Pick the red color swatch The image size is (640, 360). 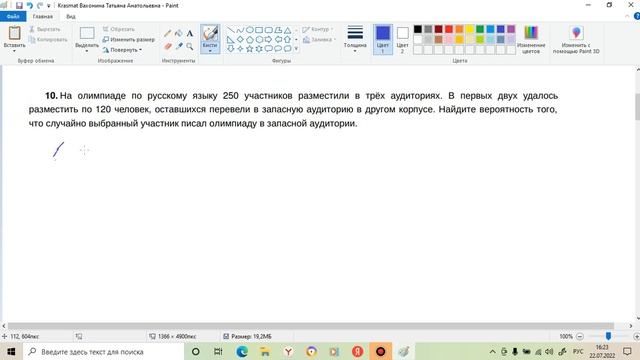(449, 29)
